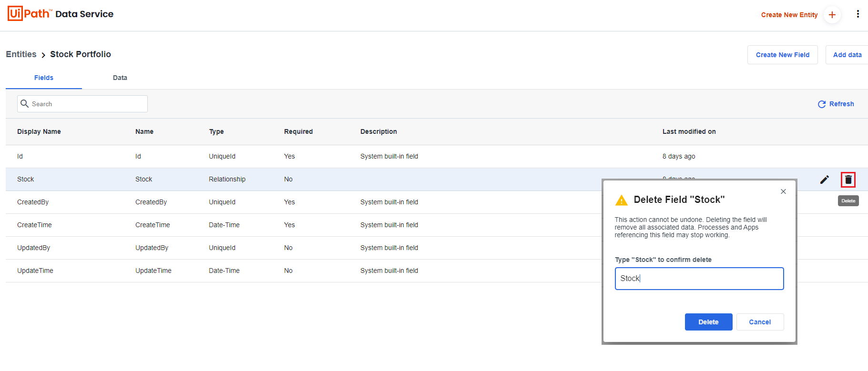Open the three-dot options menu
Viewport: 868px width, 371px height.
[x=858, y=14]
